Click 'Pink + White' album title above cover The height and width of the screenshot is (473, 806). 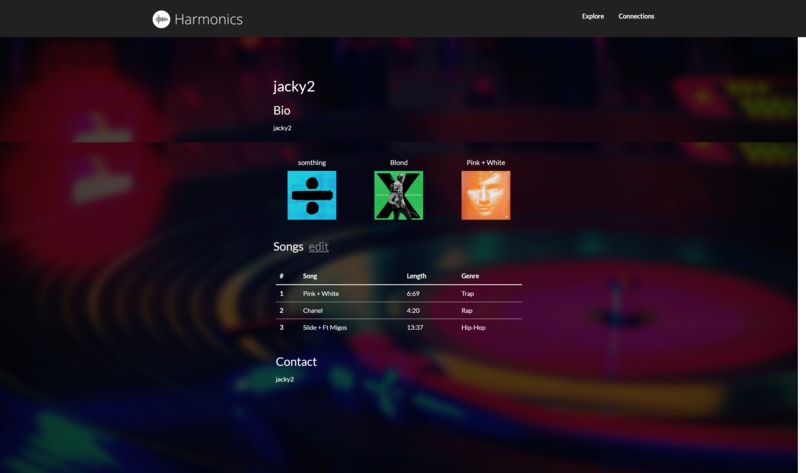486,162
